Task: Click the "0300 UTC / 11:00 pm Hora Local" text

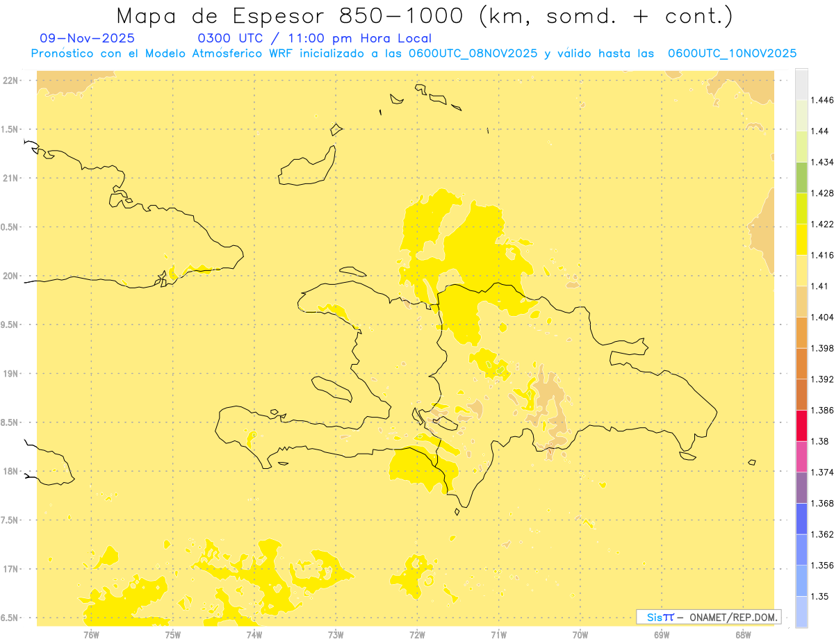Action: click(x=315, y=38)
